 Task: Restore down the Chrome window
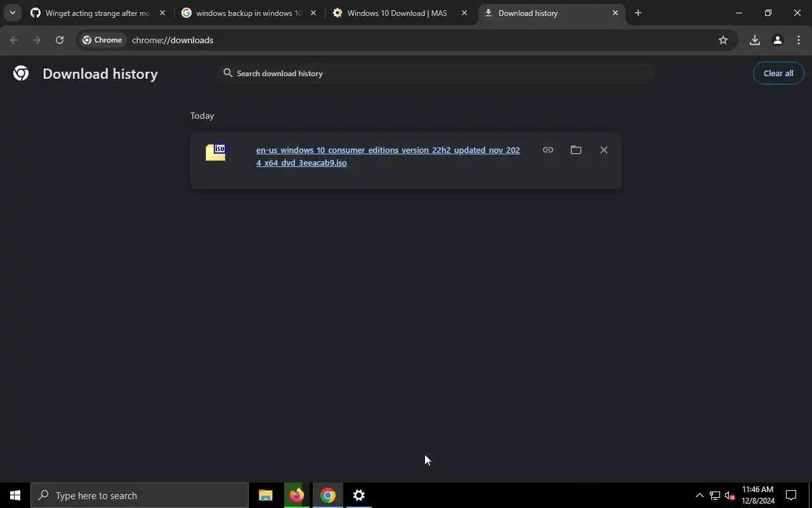[768, 13]
